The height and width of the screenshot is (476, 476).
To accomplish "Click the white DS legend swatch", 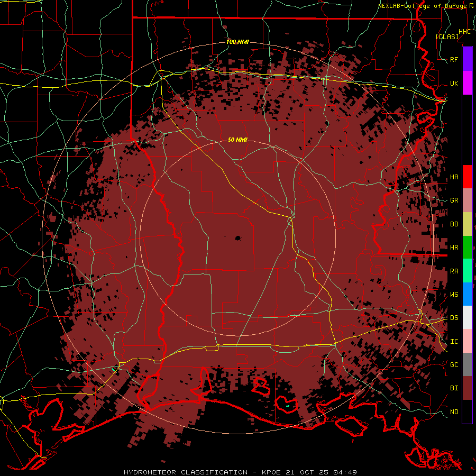I will [467, 317].
